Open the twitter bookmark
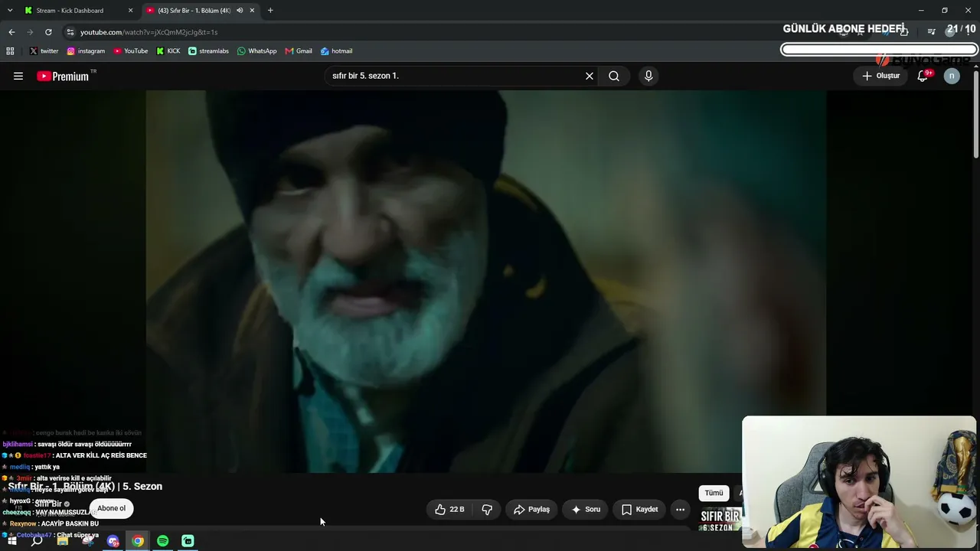Screen dimensions: 980x551 click(44, 51)
